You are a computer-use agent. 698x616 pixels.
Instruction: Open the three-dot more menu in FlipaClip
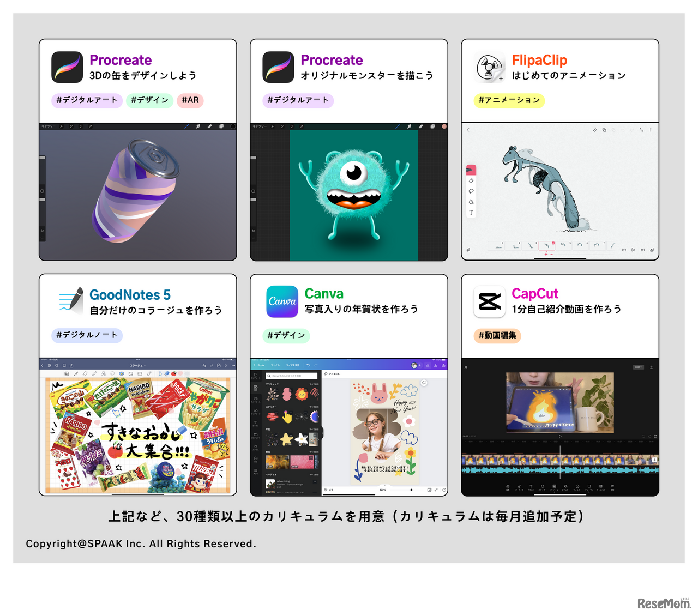(651, 130)
